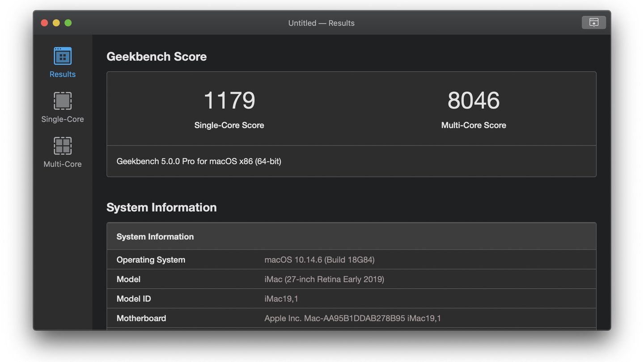Click the Model ID row label
Viewport: 644px width, 362px height.
tap(134, 299)
